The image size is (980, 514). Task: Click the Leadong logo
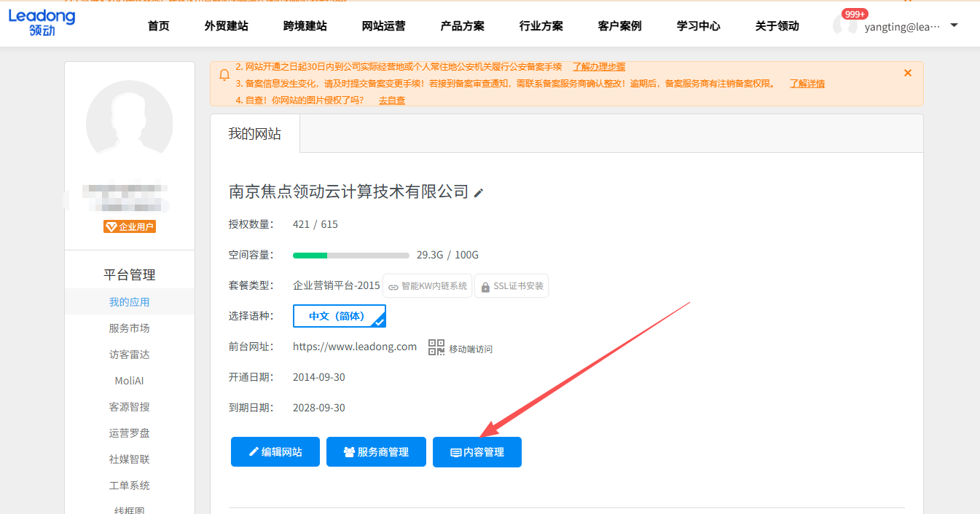coord(42,23)
